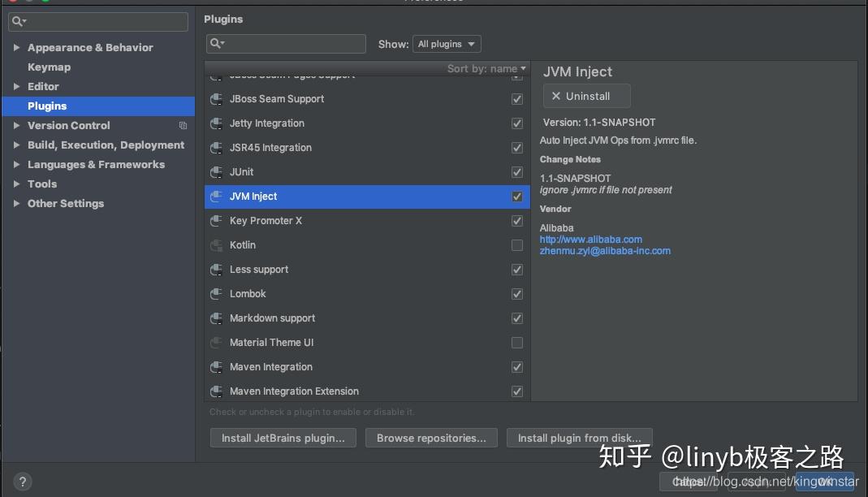The width and height of the screenshot is (868, 497).
Task: Click the Markdown support plugin icon
Action: coord(217,318)
